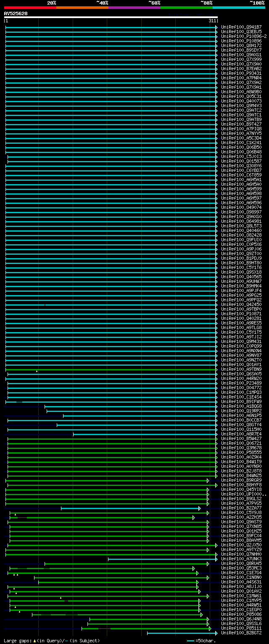Click hit label UniRef100_A9TLG8

[x=241, y=327]
